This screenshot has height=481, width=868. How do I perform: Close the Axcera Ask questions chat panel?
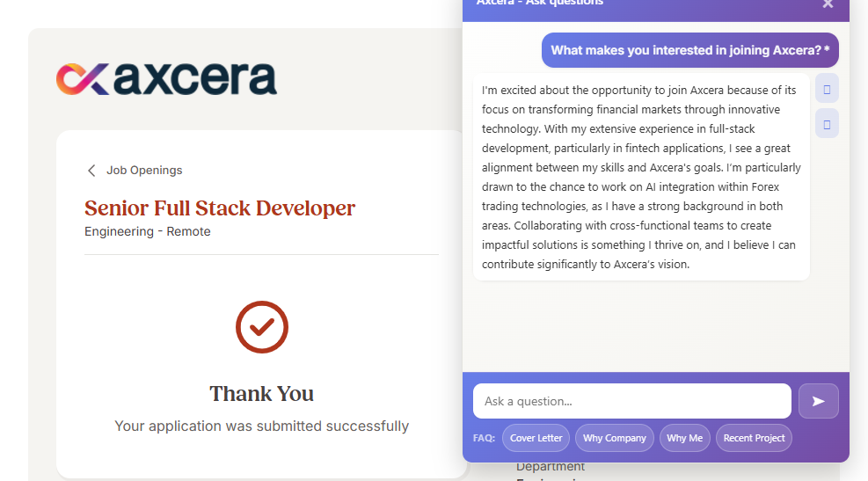coord(828,4)
